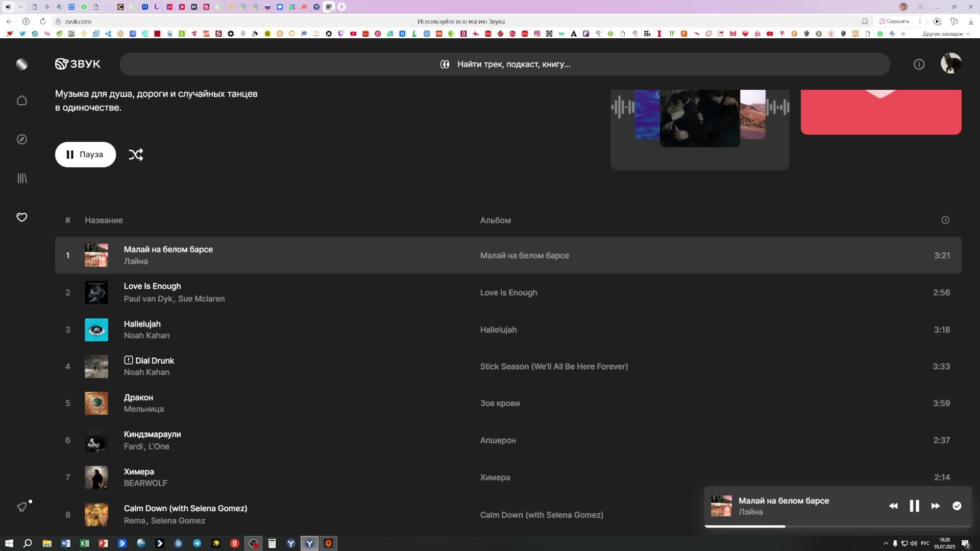Open Calculator from taskbar

(x=272, y=543)
